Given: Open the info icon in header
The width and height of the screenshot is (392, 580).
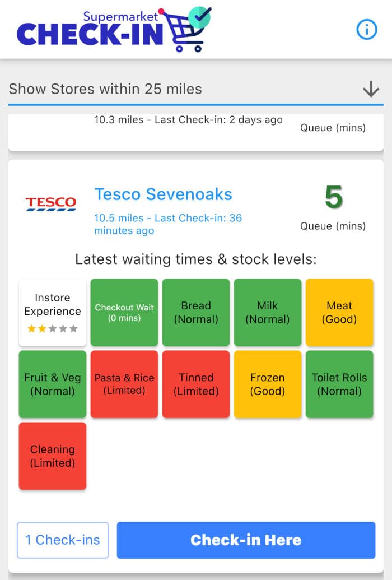Looking at the screenshot, I should [366, 30].
